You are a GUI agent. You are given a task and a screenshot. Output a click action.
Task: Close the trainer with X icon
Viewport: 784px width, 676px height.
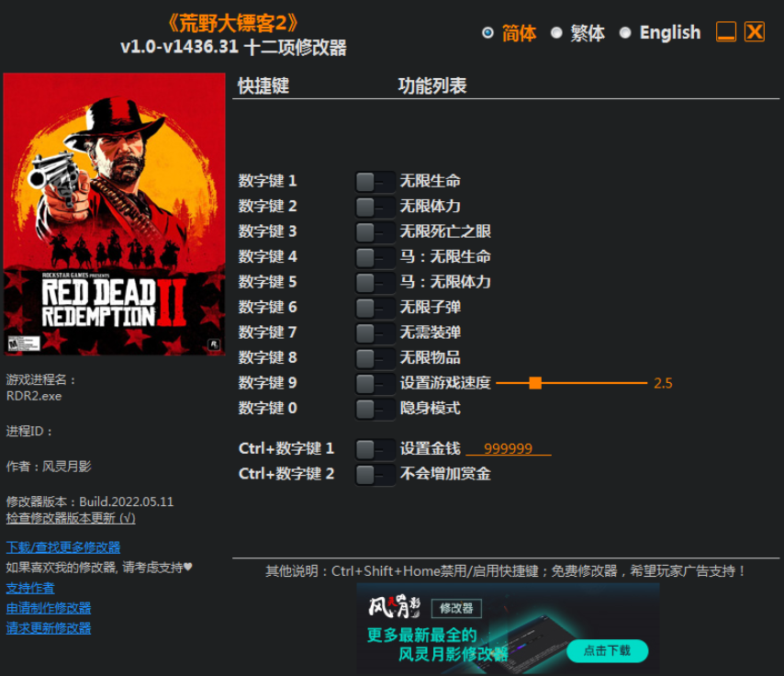[755, 31]
